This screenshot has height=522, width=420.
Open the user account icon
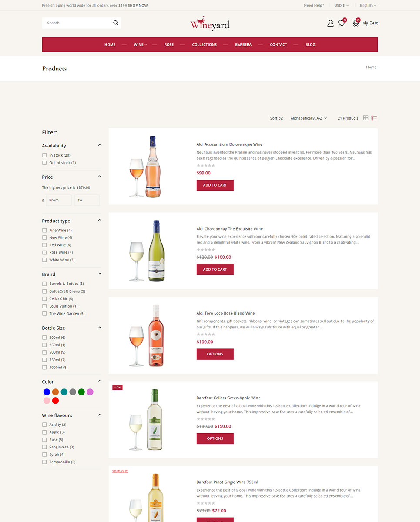point(330,23)
